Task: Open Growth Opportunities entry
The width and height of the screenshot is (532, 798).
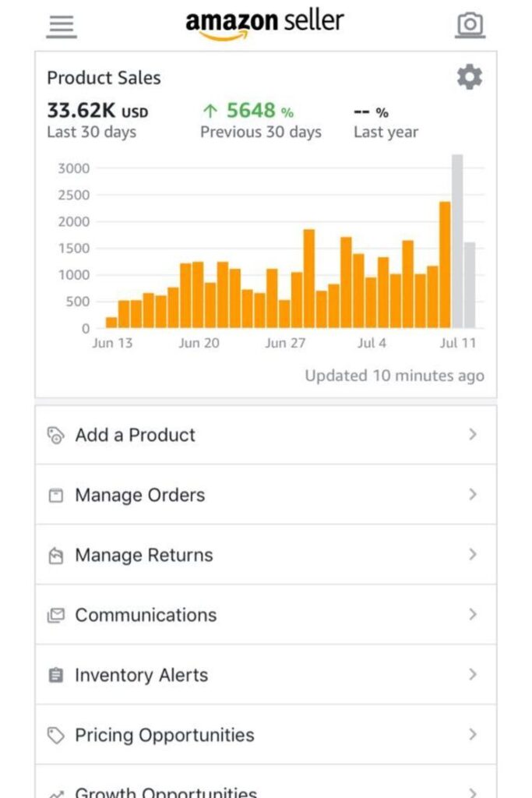Action: click(x=266, y=782)
